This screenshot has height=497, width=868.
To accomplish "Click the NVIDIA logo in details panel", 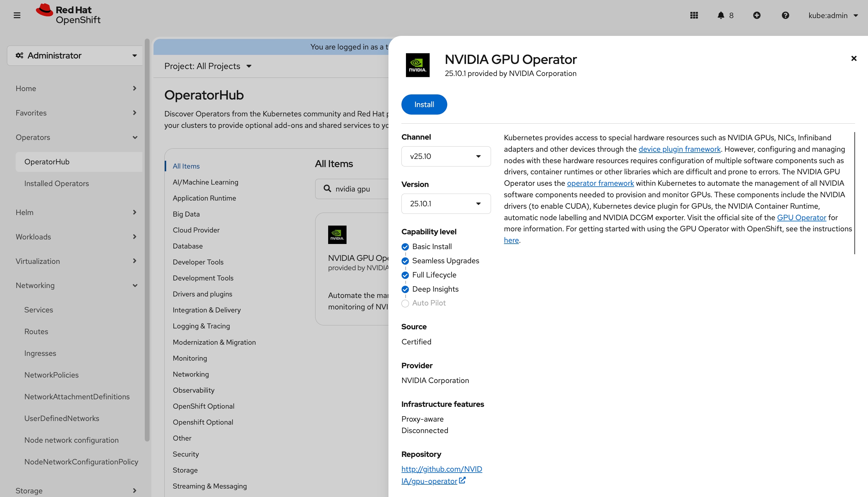I will 417,65.
